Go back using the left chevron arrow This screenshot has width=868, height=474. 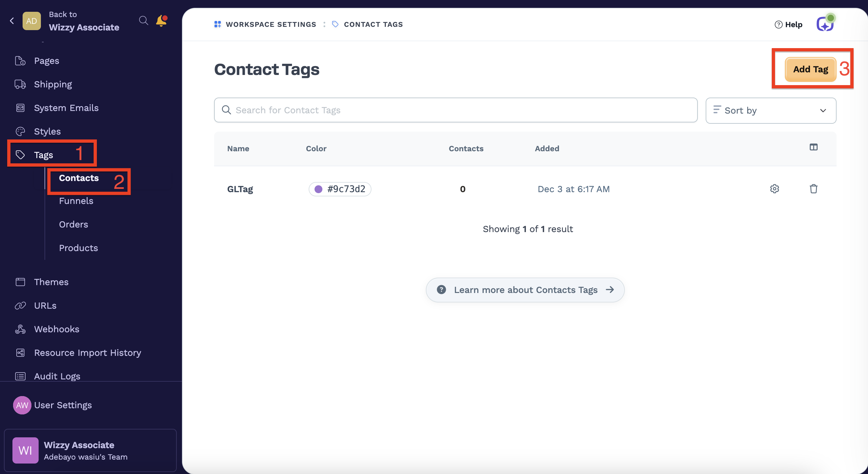[x=12, y=21]
